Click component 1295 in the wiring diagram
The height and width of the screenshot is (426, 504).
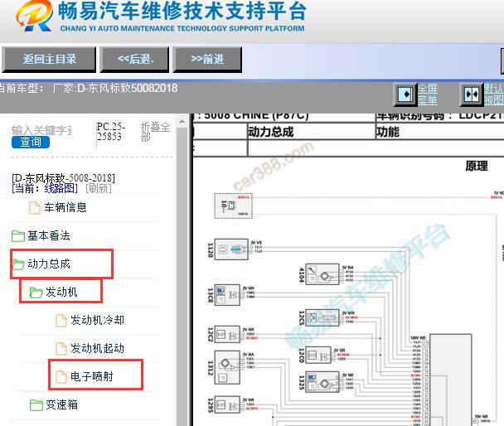tap(228, 404)
